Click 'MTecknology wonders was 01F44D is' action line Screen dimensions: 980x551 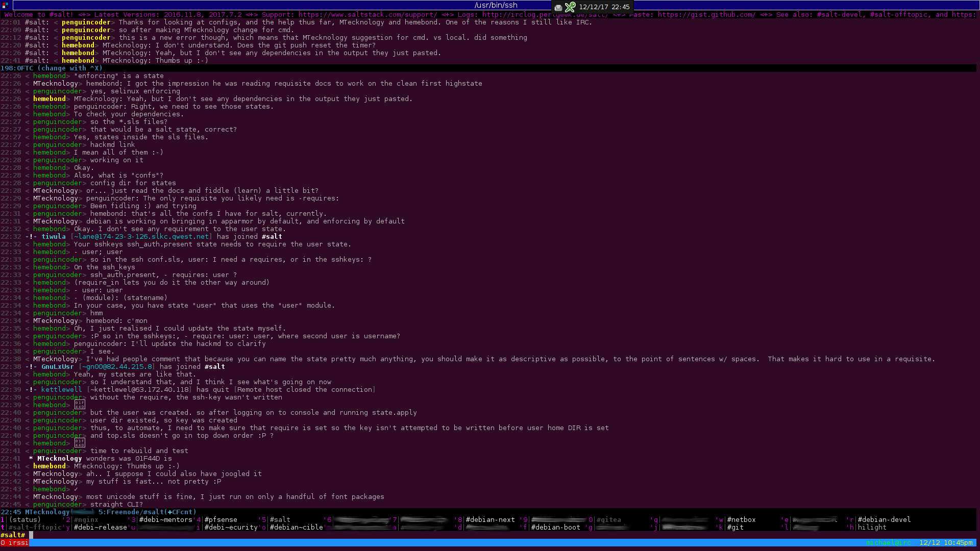point(105,459)
